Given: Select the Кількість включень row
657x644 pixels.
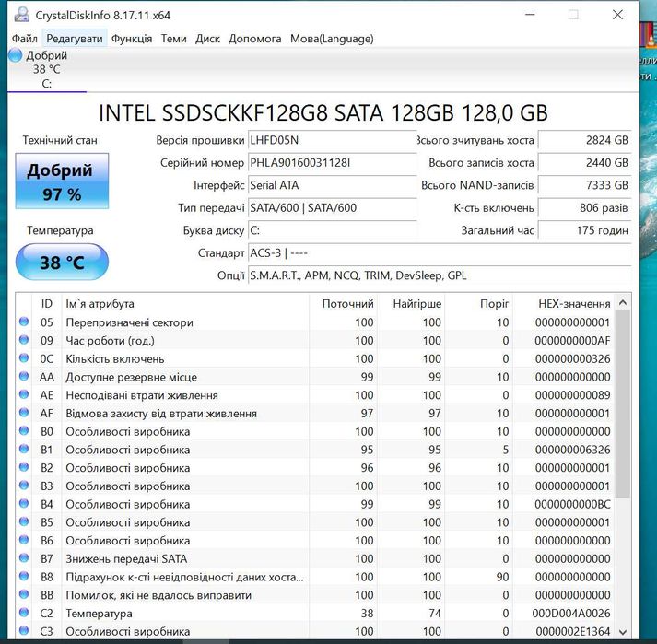Looking at the screenshot, I should coord(315,358).
